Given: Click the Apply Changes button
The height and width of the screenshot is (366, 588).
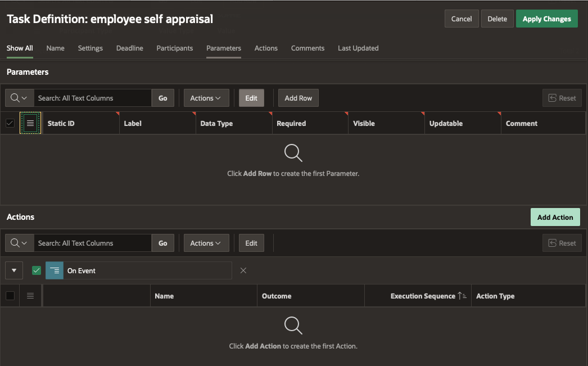Looking at the screenshot, I should pyautogui.click(x=546, y=19).
